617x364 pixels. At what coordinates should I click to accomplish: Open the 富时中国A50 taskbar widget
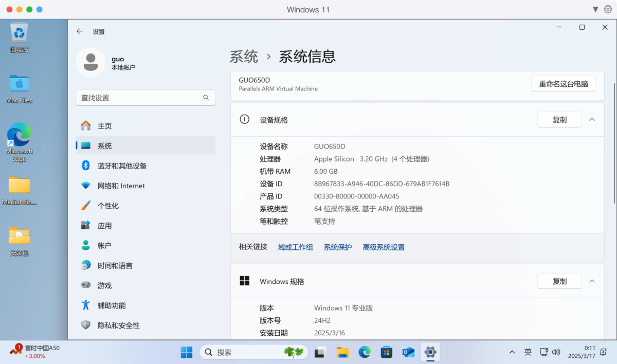(x=34, y=352)
